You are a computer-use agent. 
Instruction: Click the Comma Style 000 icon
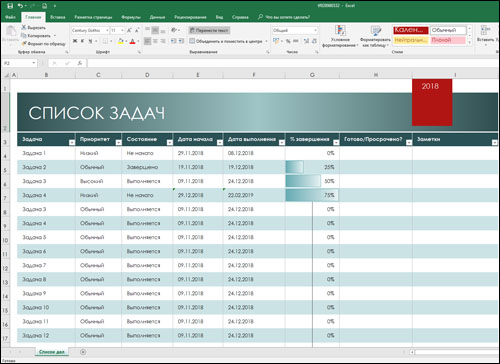[296, 41]
